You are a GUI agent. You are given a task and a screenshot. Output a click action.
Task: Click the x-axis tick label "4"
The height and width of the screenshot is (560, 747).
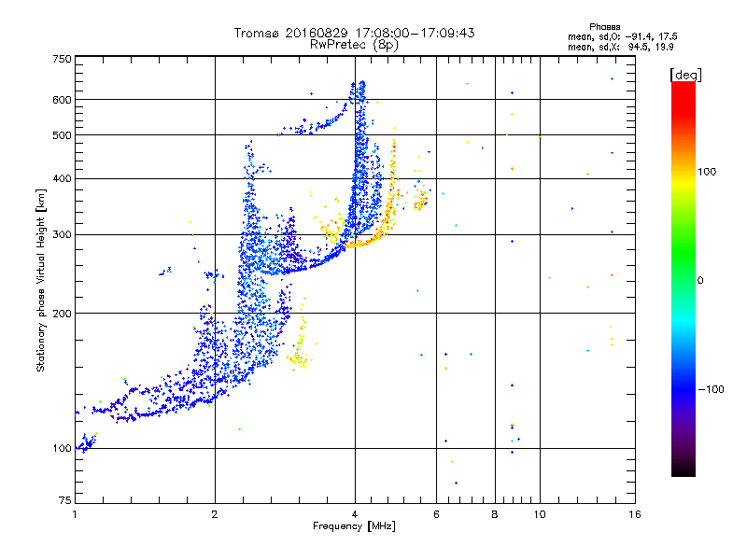[x=355, y=514]
